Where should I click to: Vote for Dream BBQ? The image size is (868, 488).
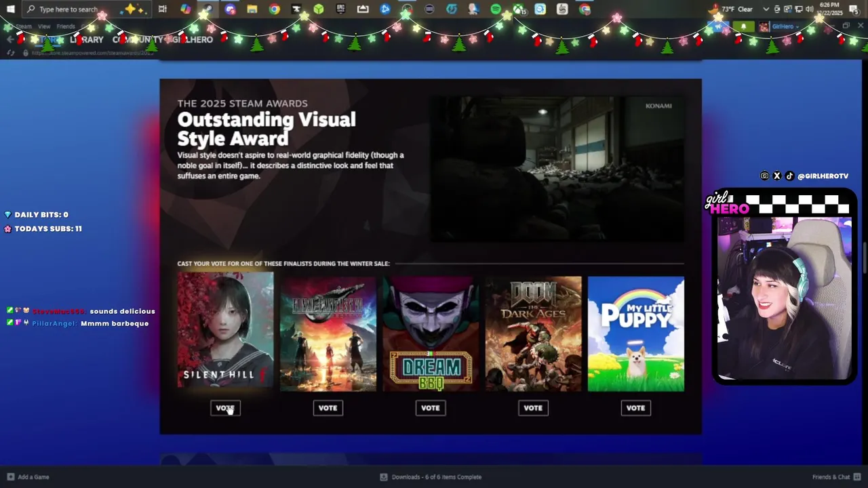[431, 408]
